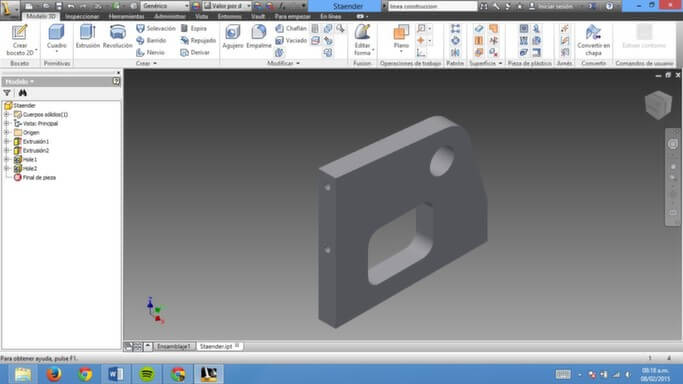Select the Agujero hole tool
This screenshot has height=384, width=683.
233,33
